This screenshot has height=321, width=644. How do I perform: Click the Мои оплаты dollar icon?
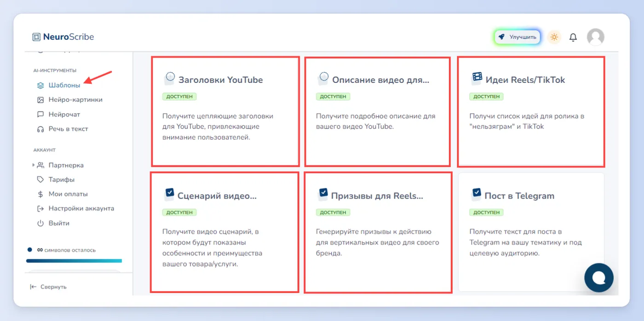(40, 194)
